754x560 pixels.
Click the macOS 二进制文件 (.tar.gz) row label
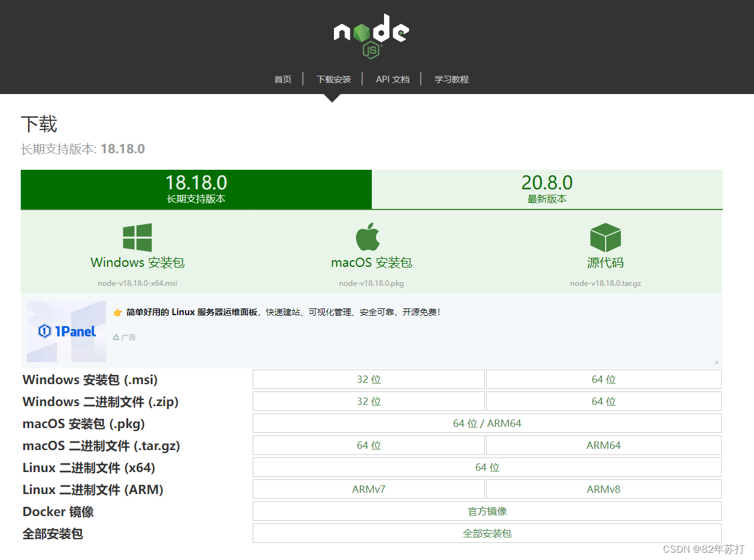pyautogui.click(x=101, y=446)
